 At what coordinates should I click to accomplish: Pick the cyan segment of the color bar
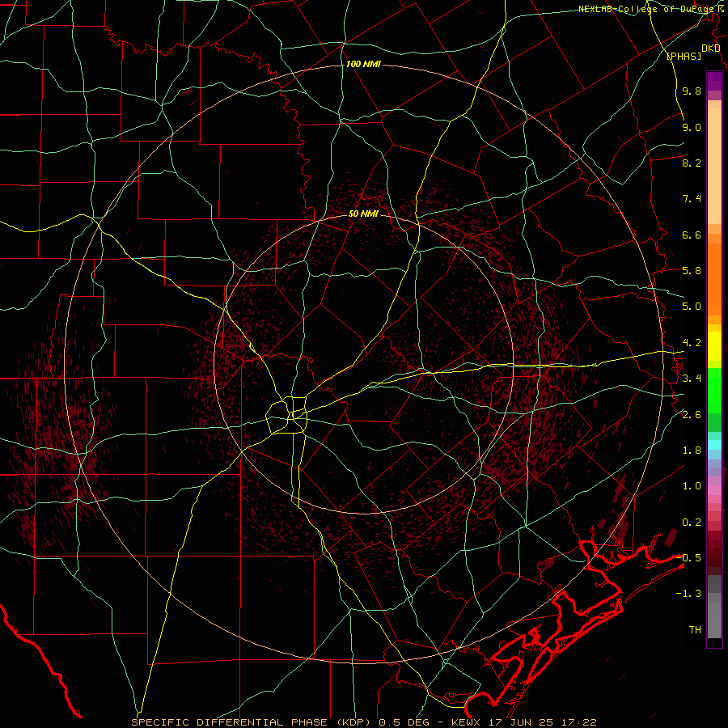(714, 445)
